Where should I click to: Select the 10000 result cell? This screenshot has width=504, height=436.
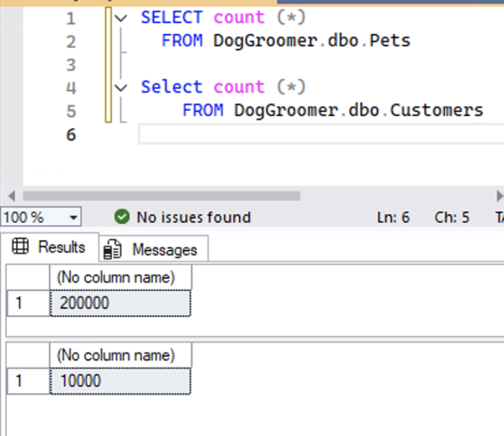point(120,381)
